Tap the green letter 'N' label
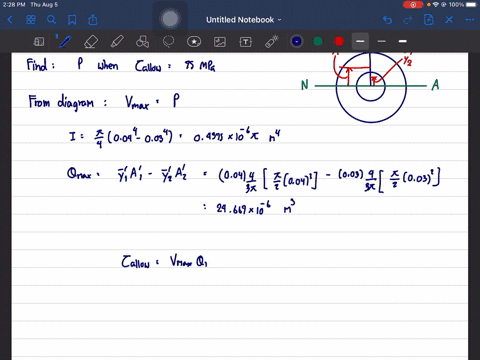 point(305,85)
